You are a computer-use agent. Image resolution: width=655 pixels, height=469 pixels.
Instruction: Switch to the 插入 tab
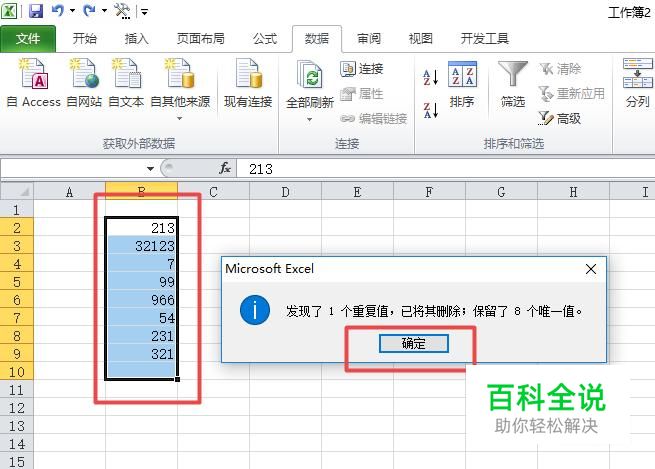pos(137,39)
